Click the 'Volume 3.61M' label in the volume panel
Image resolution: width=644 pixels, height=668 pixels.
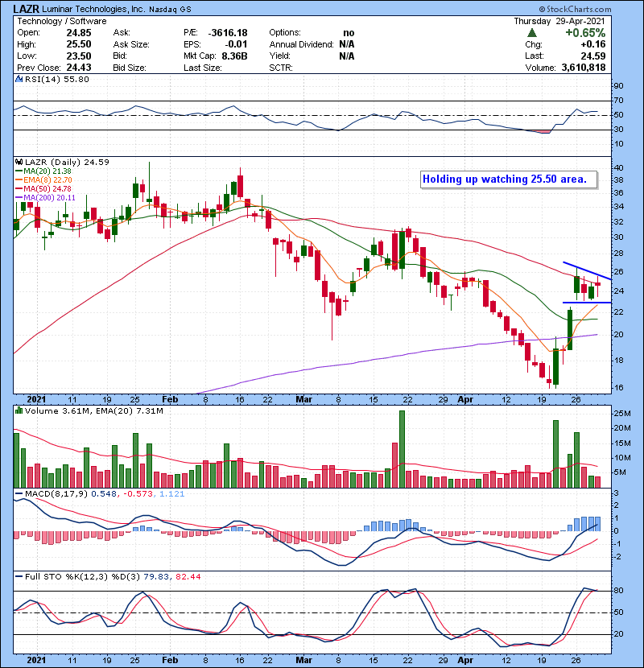(57, 411)
